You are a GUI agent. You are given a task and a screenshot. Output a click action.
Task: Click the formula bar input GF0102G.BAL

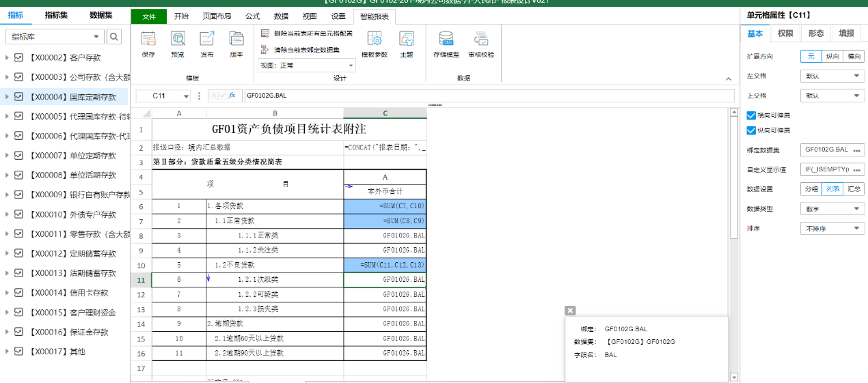pos(489,96)
